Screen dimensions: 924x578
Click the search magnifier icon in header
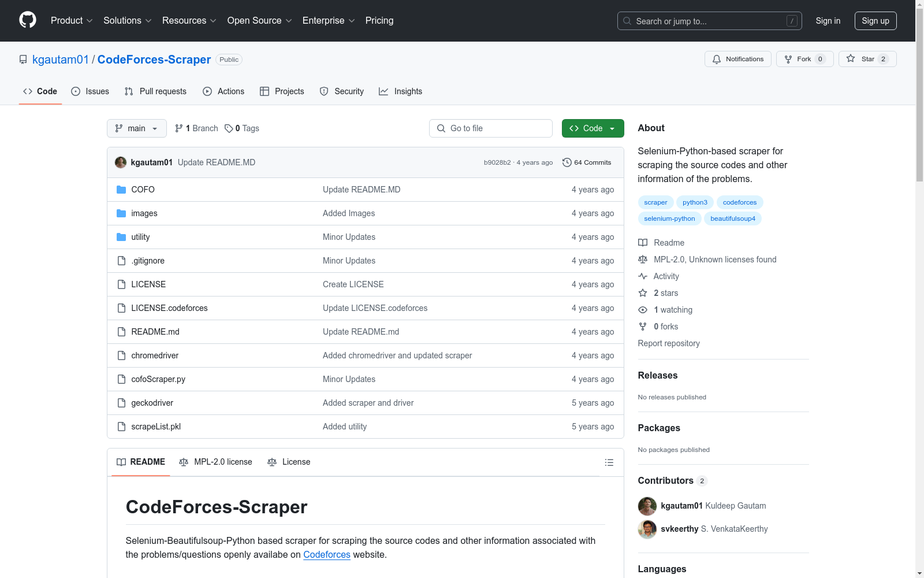(x=627, y=21)
